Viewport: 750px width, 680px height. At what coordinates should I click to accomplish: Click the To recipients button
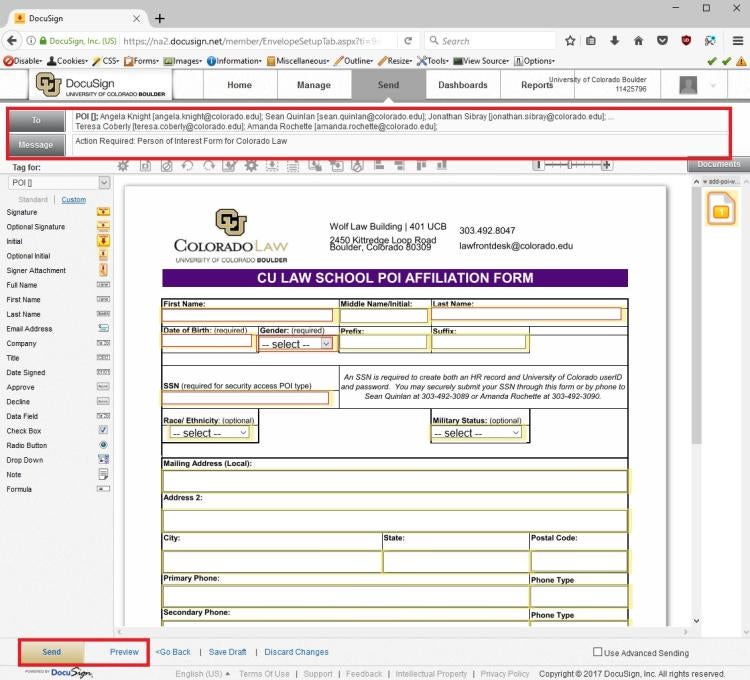pyautogui.click(x=37, y=120)
